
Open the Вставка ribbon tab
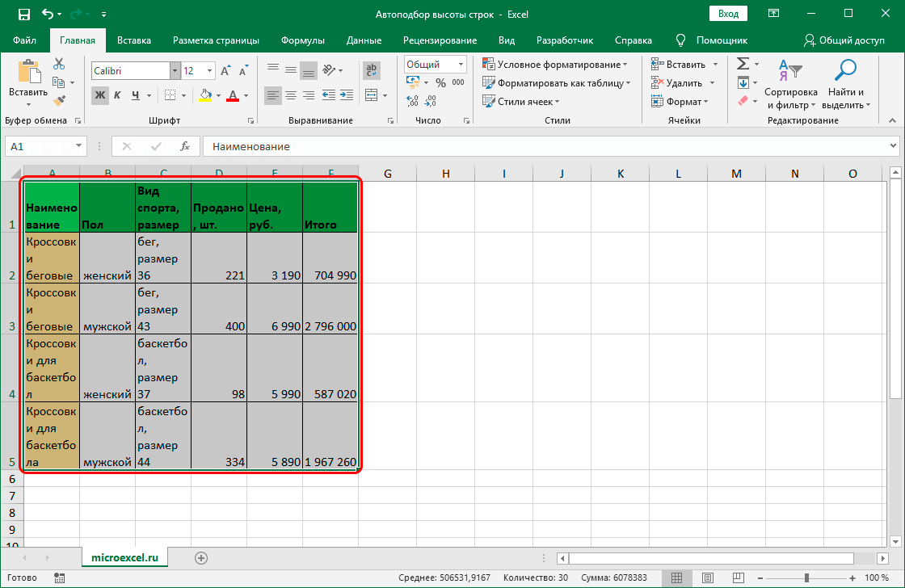tap(134, 40)
